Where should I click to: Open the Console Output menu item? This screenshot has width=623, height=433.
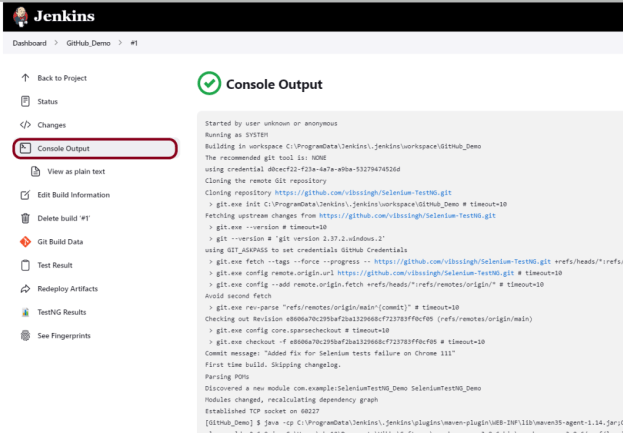click(63, 148)
